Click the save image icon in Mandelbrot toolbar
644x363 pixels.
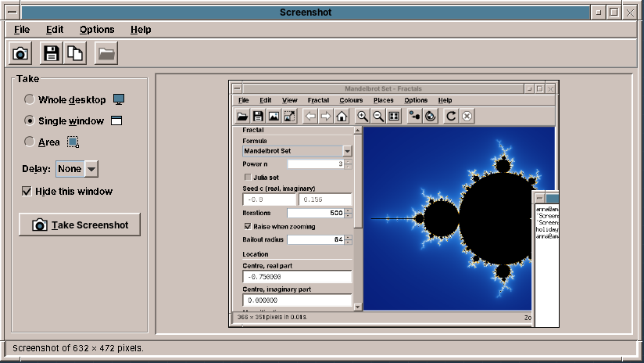[x=274, y=117]
